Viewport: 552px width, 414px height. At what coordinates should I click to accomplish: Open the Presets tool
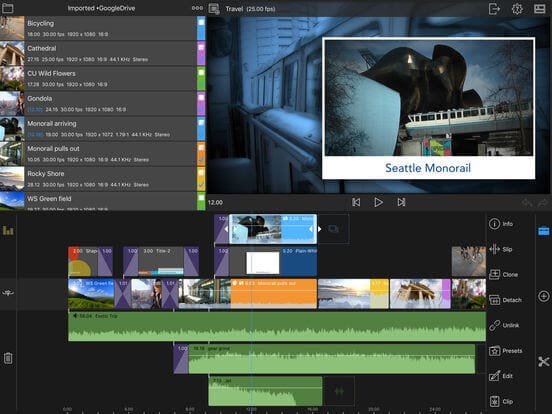(506, 351)
